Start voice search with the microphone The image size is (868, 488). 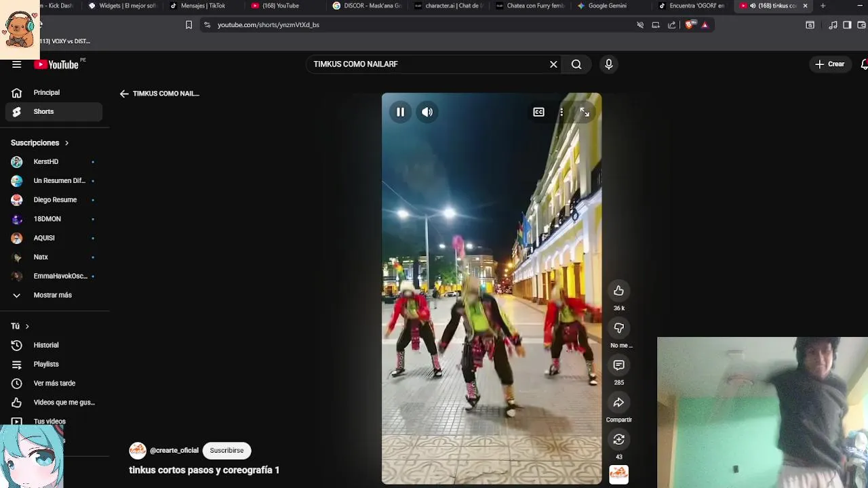click(x=609, y=64)
